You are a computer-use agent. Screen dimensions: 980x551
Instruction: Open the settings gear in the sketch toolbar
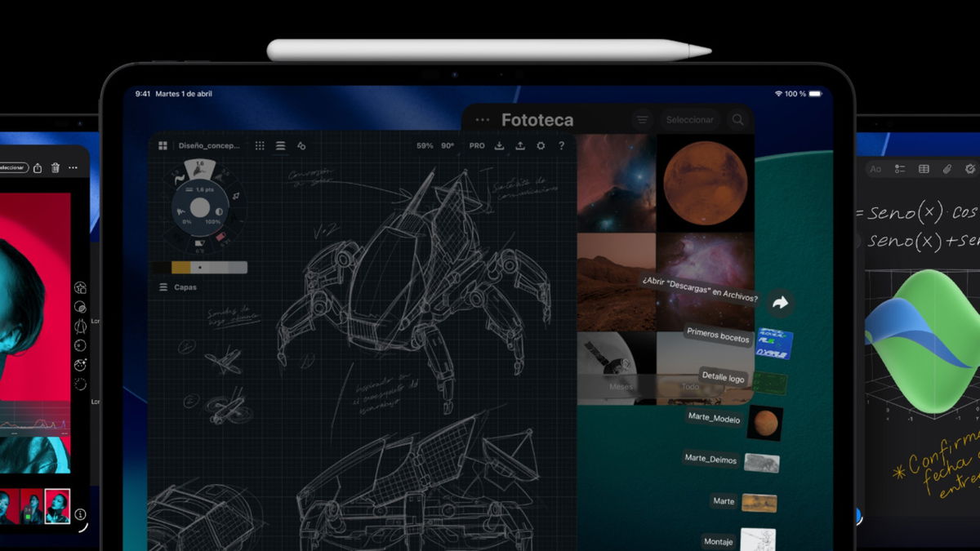click(x=541, y=145)
